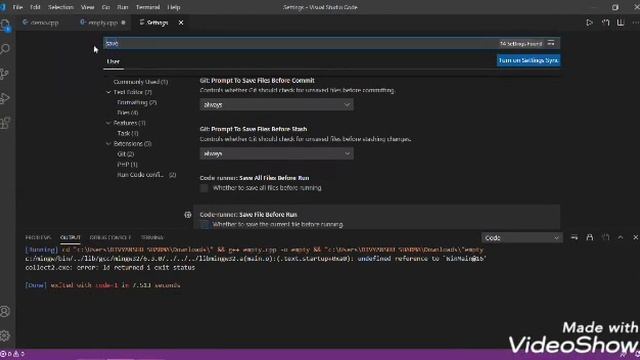Select Git (2) in settings tree
Image resolution: width=640 pixels, height=360 pixels.
point(125,154)
